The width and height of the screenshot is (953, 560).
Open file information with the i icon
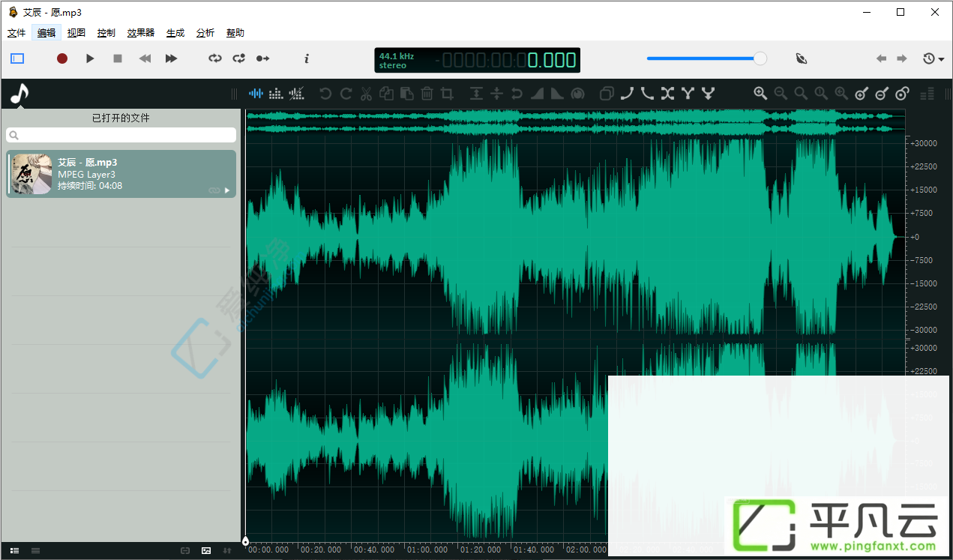click(307, 58)
